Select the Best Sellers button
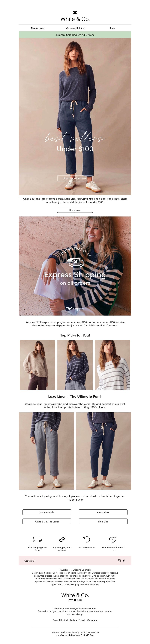150x644 pixels. (x=103, y=512)
